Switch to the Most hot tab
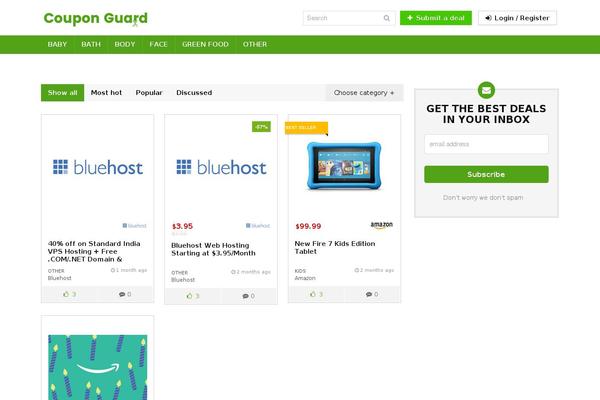The height and width of the screenshot is (400, 600). (106, 93)
